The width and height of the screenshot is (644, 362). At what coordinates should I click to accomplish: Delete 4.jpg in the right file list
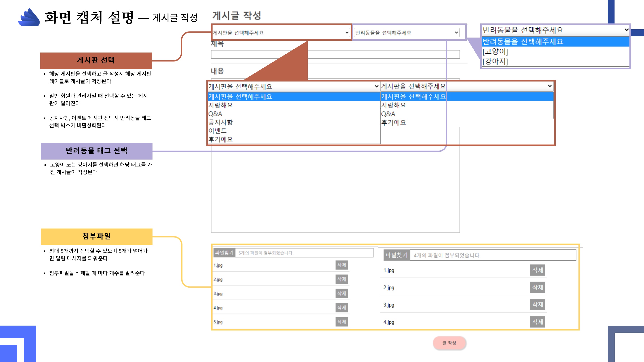[537, 322]
